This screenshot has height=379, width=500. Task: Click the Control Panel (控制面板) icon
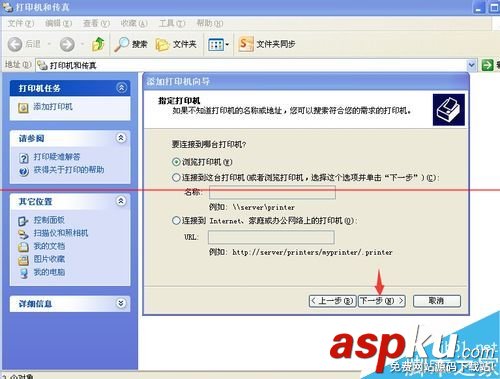click(x=23, y=221)
